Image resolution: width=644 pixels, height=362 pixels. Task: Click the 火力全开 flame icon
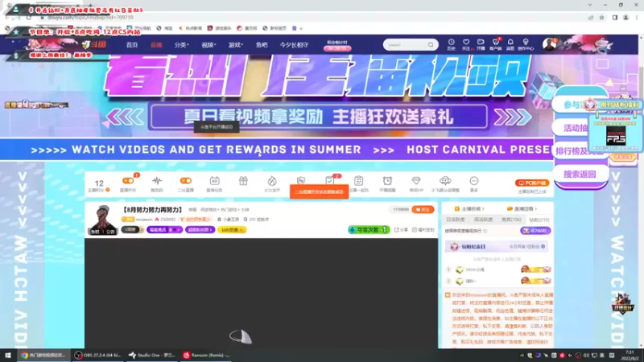pyautogui.click(x=272, y=180)
